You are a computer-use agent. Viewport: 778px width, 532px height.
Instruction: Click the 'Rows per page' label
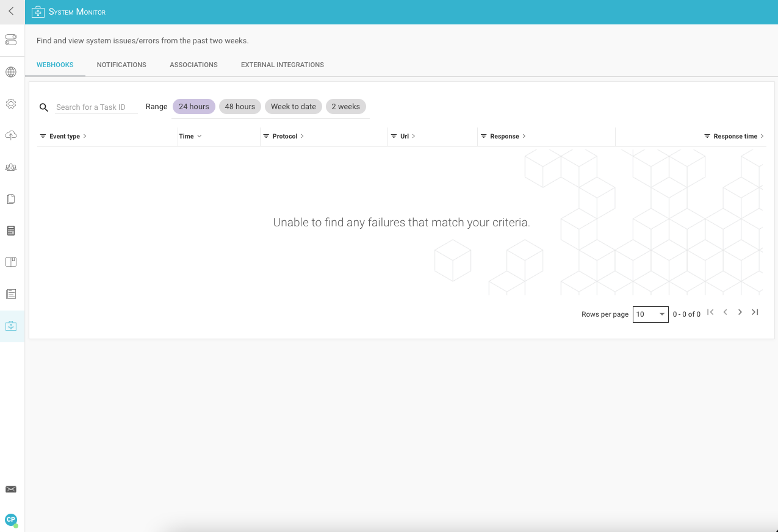(x=605, y=314)
